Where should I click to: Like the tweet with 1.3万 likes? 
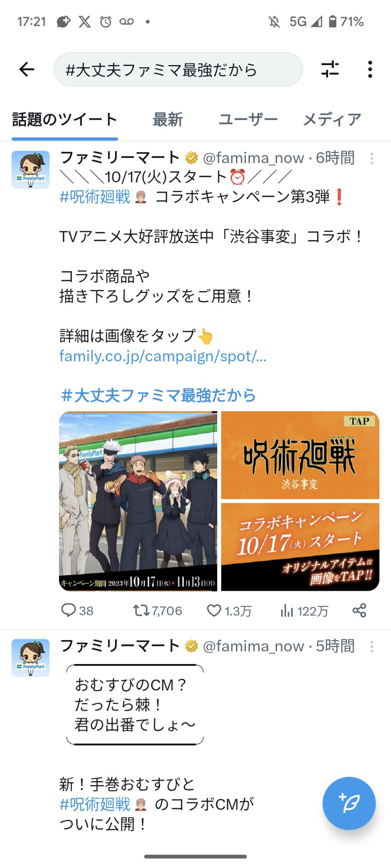pos(214,611)
